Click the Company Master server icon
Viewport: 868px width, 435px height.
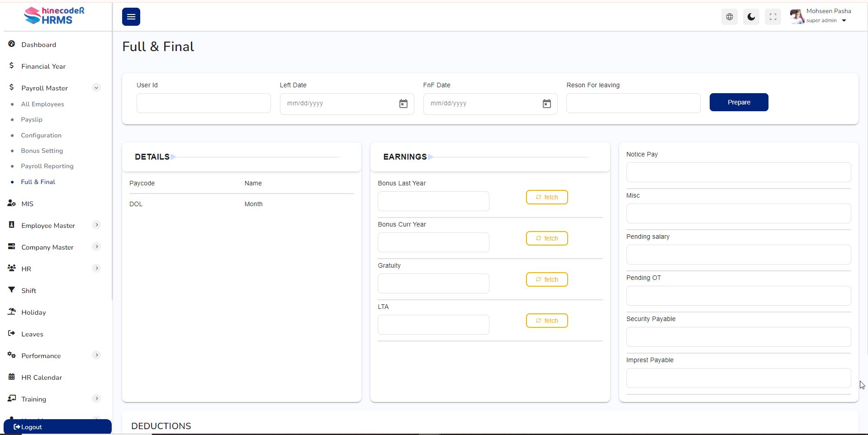pyautogui.click(x=12, y=246)
